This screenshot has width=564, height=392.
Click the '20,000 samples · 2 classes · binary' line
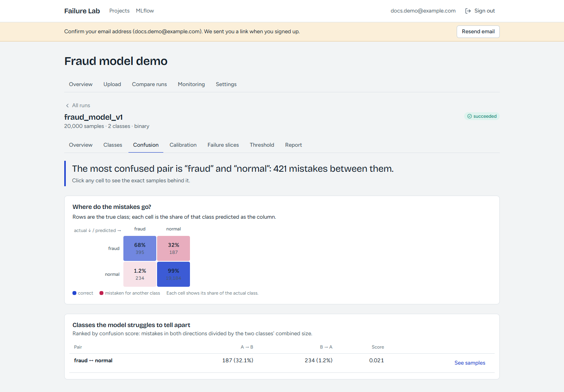pyautogui.click(x=107, y=126)
